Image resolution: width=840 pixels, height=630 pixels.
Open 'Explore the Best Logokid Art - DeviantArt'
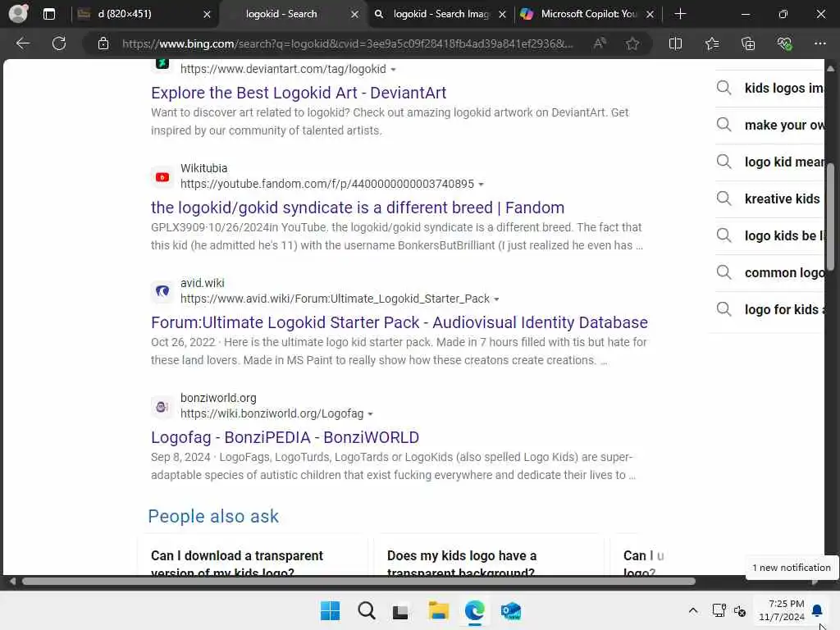click(x=299, y=93)
